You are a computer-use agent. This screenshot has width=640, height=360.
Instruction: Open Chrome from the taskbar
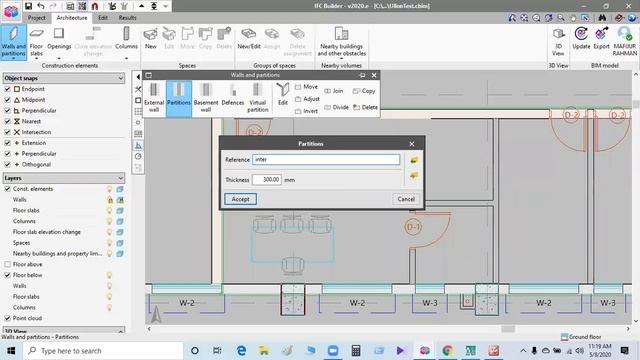pos(448,350)
